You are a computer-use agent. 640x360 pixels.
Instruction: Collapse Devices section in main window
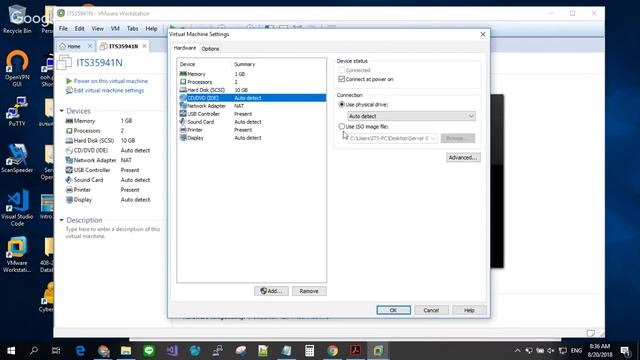(62, 111)
